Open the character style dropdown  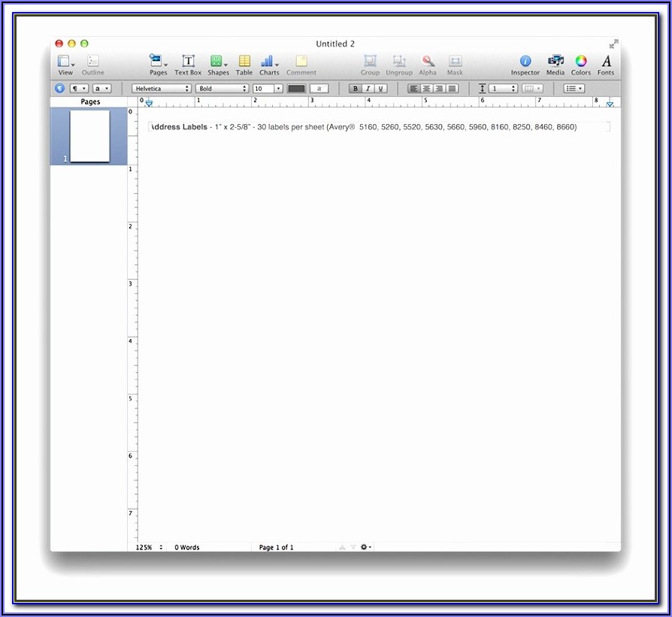pos(101,89)
